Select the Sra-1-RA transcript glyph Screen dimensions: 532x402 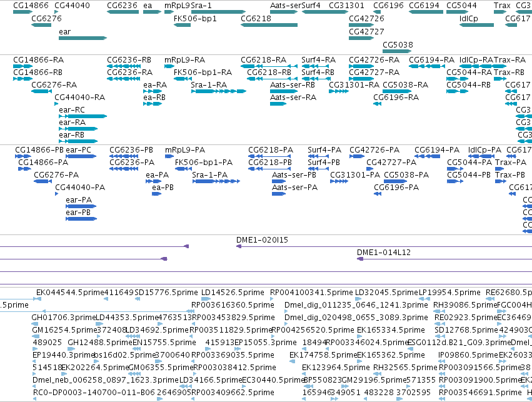pyautogui.click(x=219, y=91)
